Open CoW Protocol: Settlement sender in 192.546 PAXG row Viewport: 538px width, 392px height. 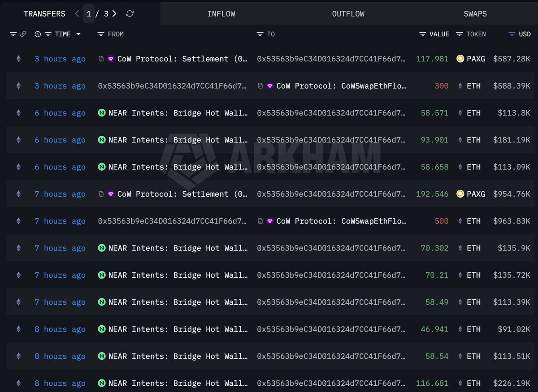[182, 194]
